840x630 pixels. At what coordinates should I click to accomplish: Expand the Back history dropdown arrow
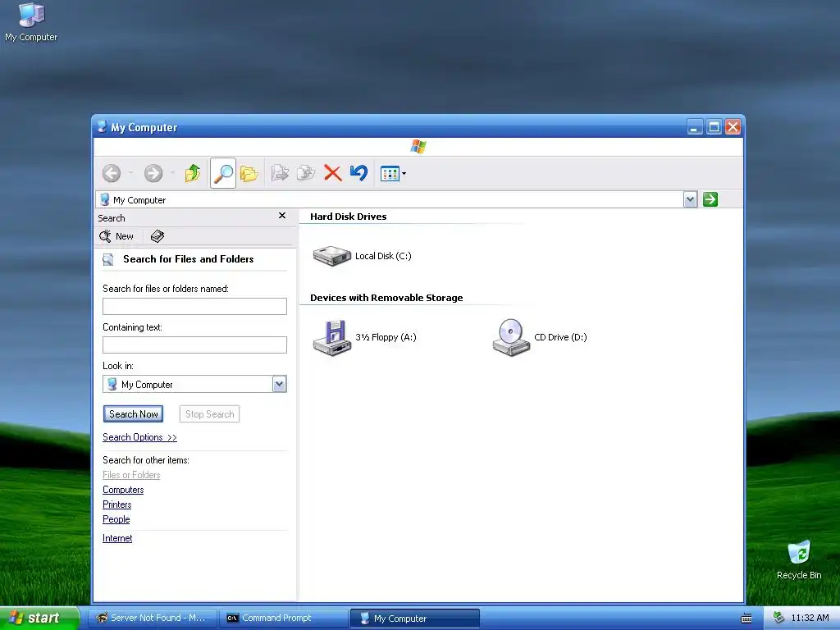pos(130,173)
